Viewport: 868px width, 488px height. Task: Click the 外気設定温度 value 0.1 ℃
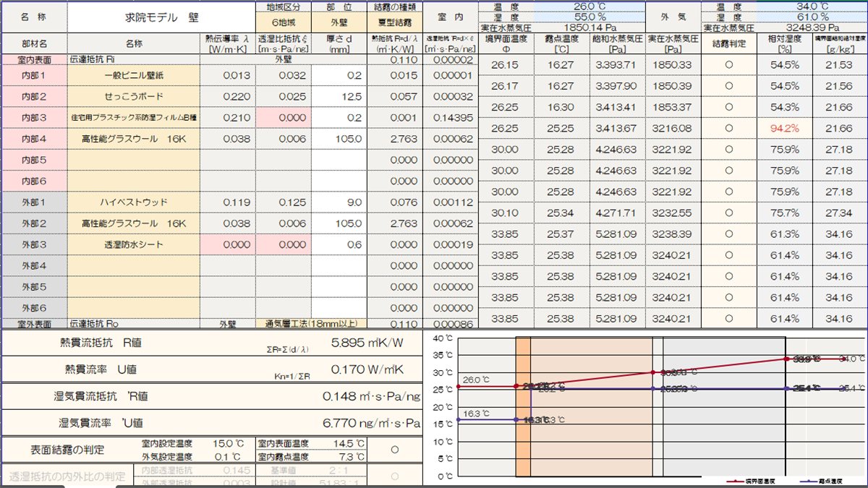coord(229,456)
